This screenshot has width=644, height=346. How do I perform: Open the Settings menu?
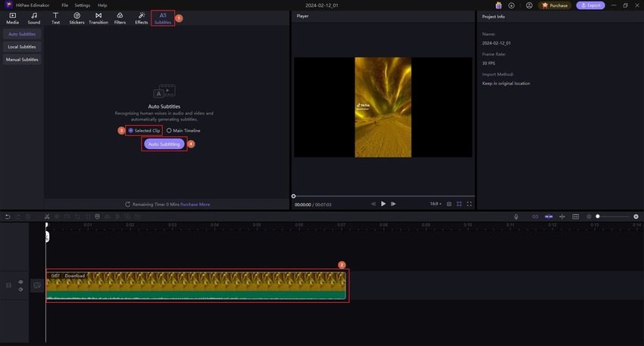coord(82,5)
